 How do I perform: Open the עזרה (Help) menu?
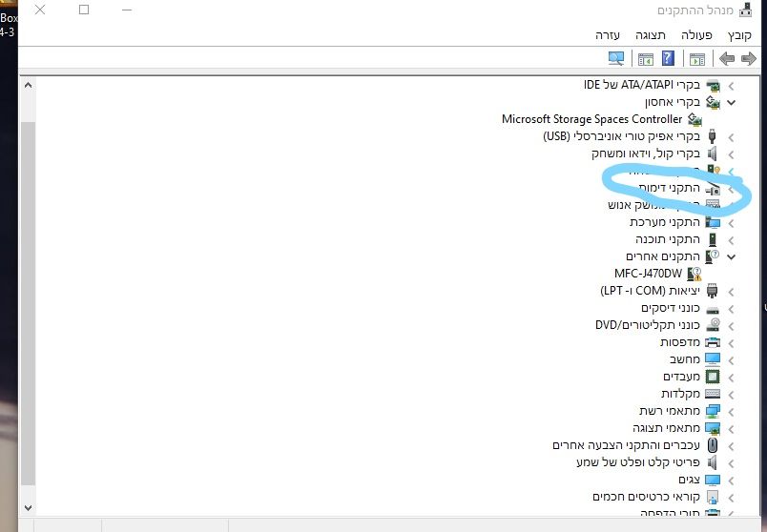[x=608, y=34]
